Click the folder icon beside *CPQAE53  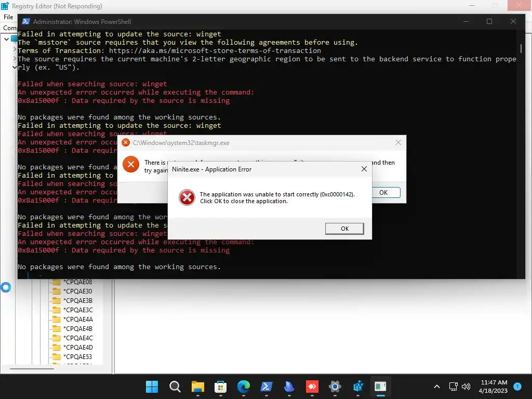coord(56,356)
